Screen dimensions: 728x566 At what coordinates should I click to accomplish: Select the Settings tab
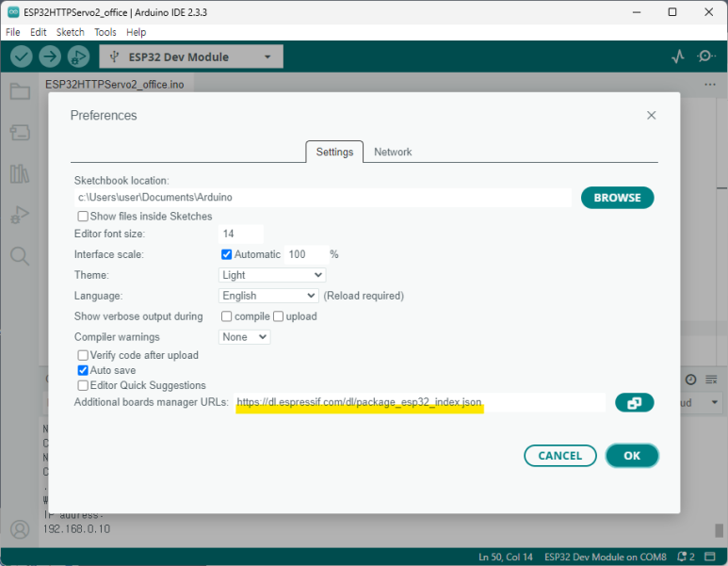click(x=334, y=152)
